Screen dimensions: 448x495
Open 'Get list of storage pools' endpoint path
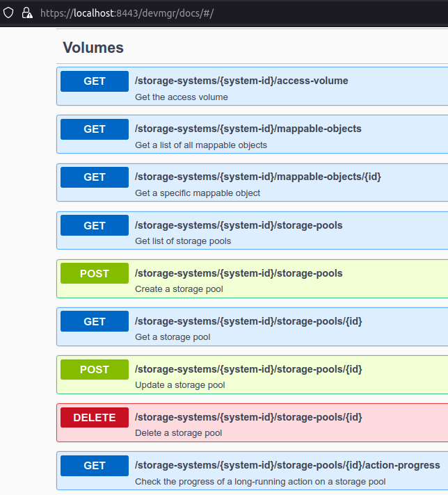[x=239, y=225]
